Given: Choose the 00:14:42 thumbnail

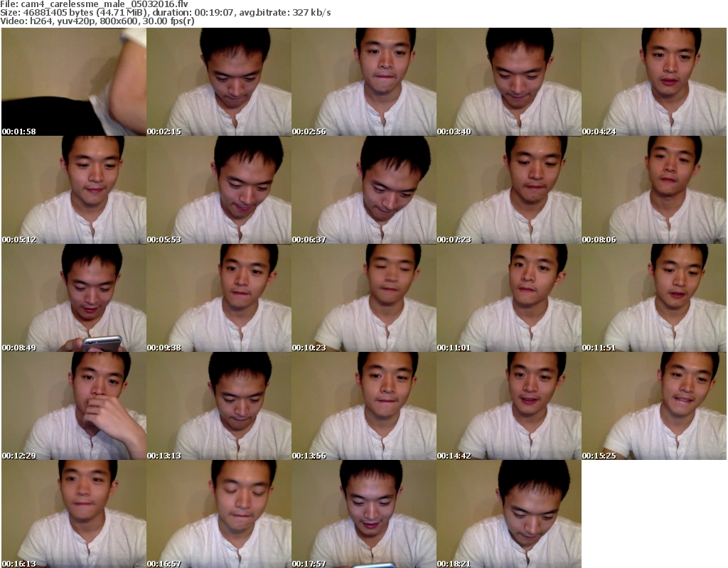Looking at the screenshot, I should click(509, 406).
